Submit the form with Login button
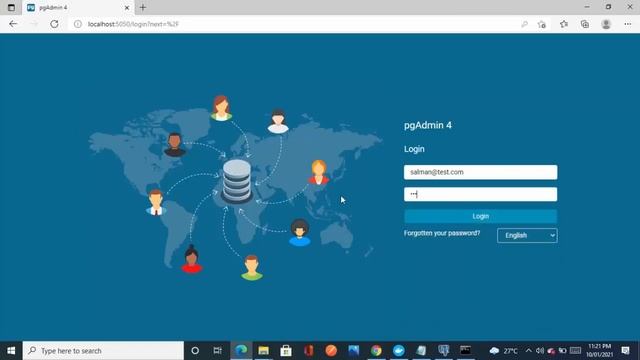Screen dimensions: 640x360 (480, 216)
